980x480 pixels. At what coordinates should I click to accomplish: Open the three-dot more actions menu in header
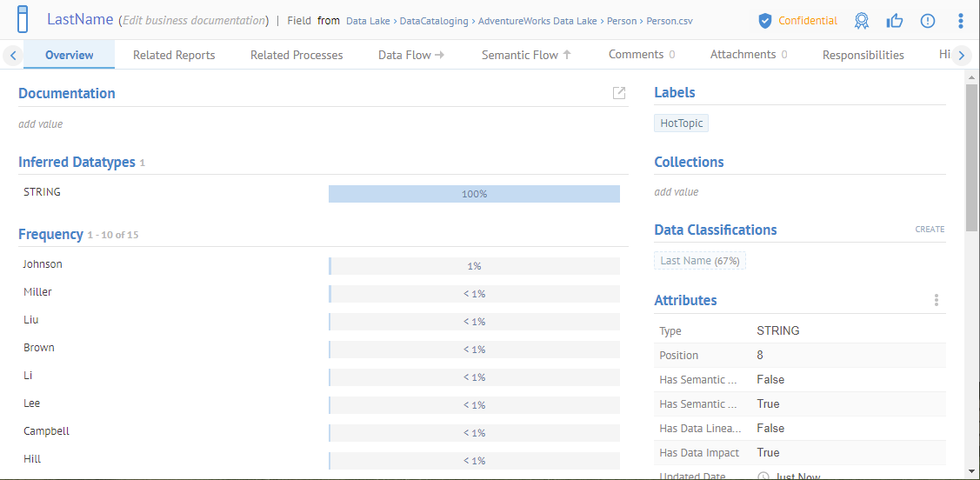point(960,21)
